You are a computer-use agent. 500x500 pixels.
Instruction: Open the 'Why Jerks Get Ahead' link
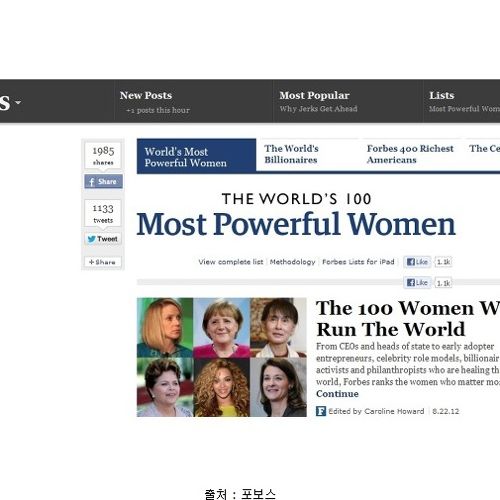(318, 109)
